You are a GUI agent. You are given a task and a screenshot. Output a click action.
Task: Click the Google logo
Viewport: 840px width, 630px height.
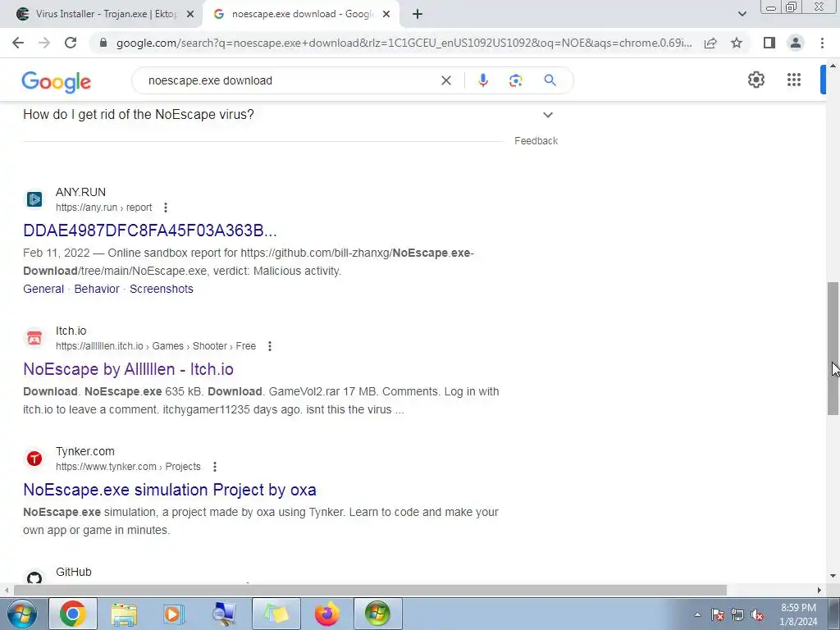57,81
